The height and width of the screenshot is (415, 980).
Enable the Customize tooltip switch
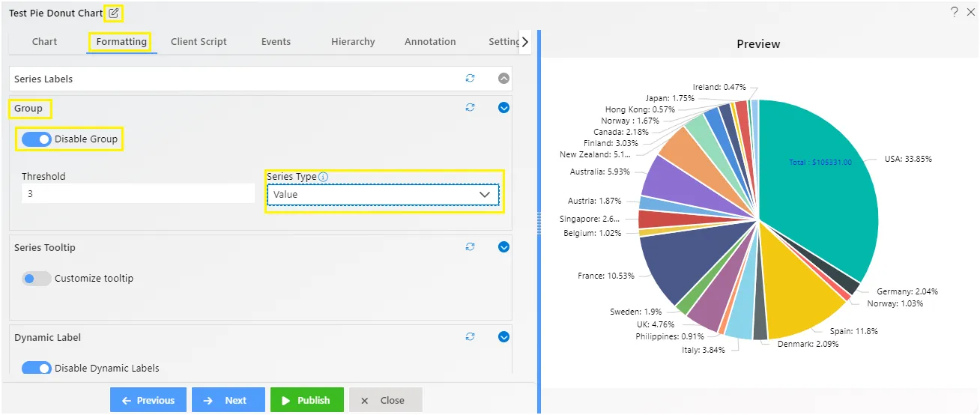(x=37, y=279)
